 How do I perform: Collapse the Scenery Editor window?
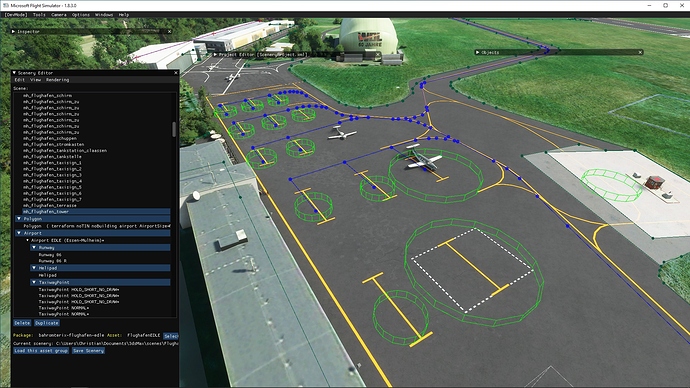[15, 73]
